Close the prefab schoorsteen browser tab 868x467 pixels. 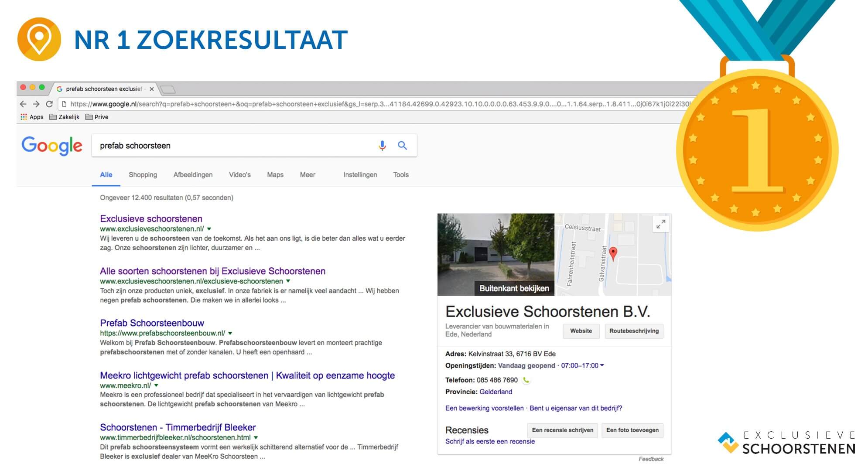(151, 89)
